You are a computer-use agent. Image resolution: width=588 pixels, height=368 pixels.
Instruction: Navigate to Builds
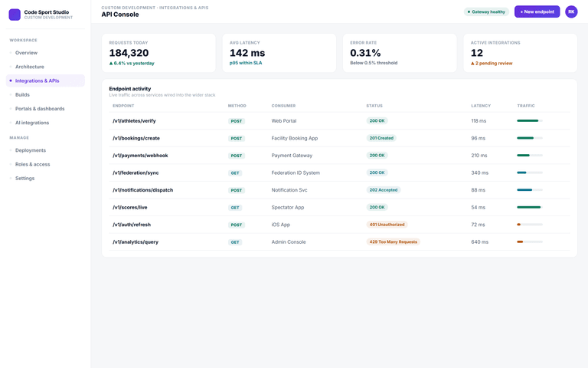(x=45, y=94)
